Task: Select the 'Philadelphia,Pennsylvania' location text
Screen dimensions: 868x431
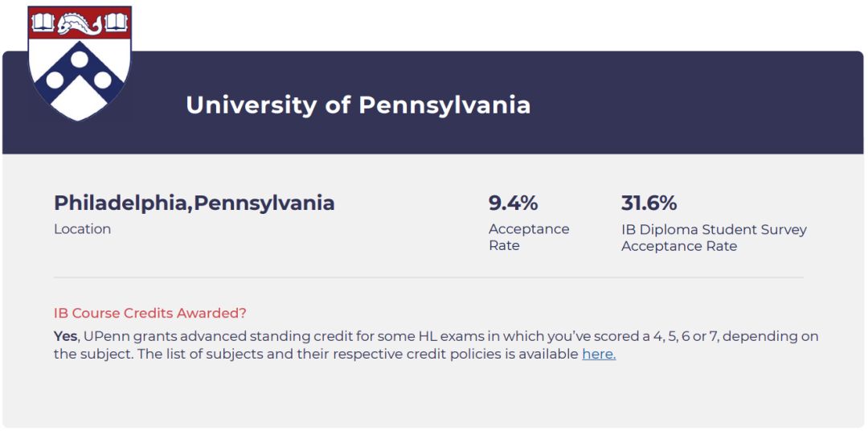Action: pyautogui.click(x=194, y=203)
